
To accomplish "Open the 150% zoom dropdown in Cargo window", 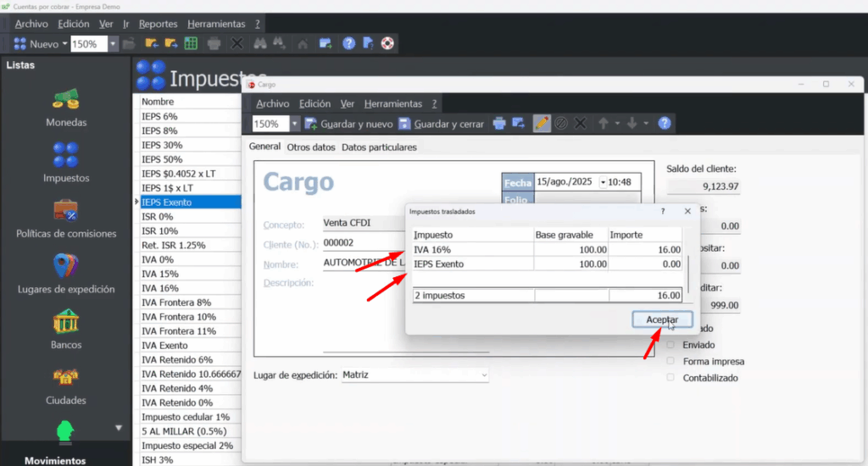I will (x=295, y=124).
